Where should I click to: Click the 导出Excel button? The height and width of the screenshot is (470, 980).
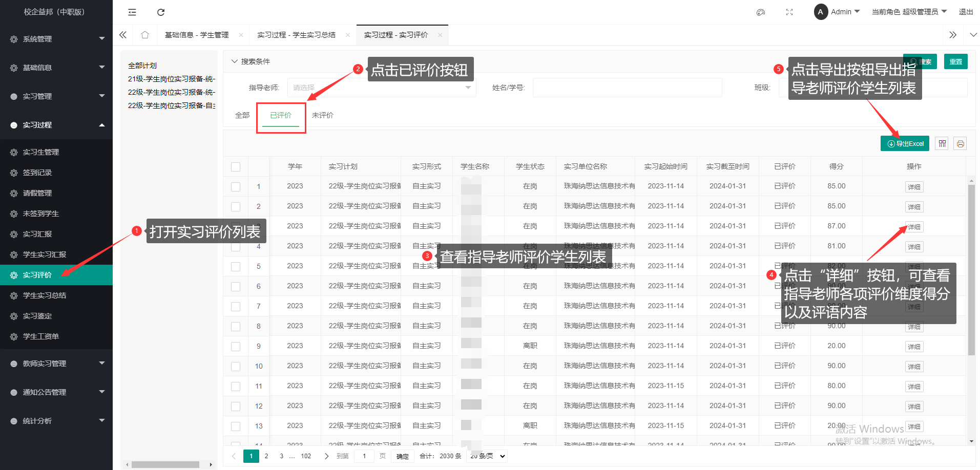tap(905, 144)
